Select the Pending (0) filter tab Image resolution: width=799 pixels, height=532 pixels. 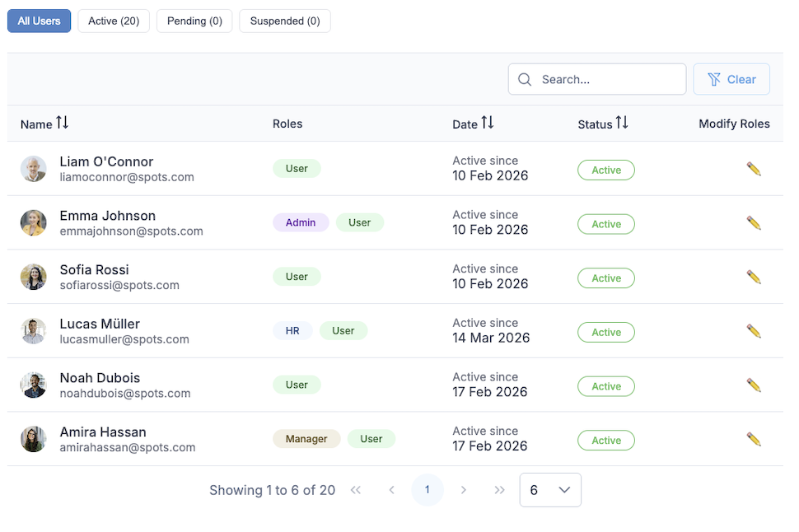(x=194, y=21)
